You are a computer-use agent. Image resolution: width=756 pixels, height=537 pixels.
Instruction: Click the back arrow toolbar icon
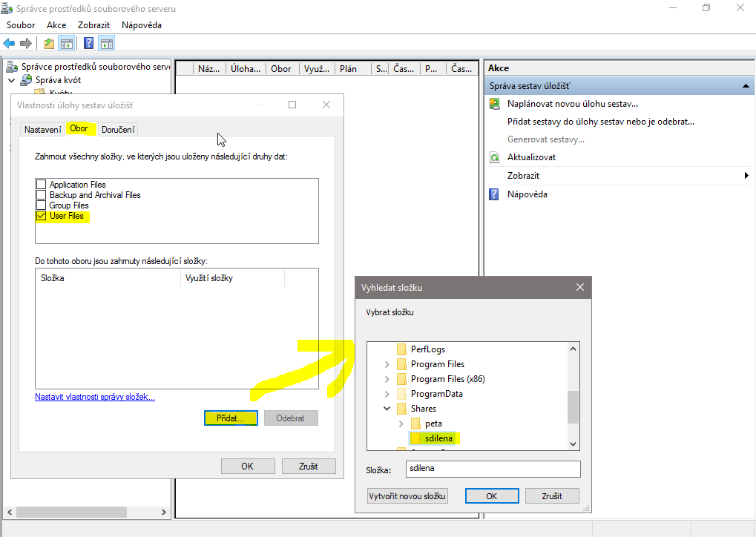click(x=10, y=44)
